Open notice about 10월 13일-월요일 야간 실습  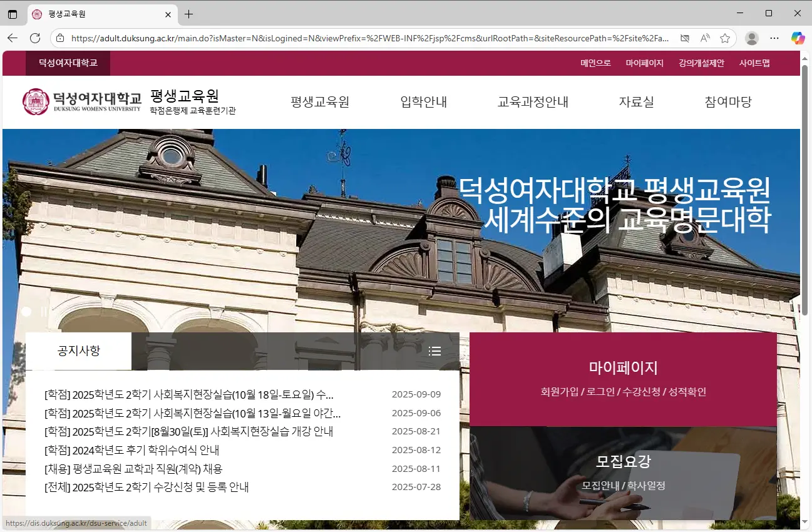(x=193, y=413)
